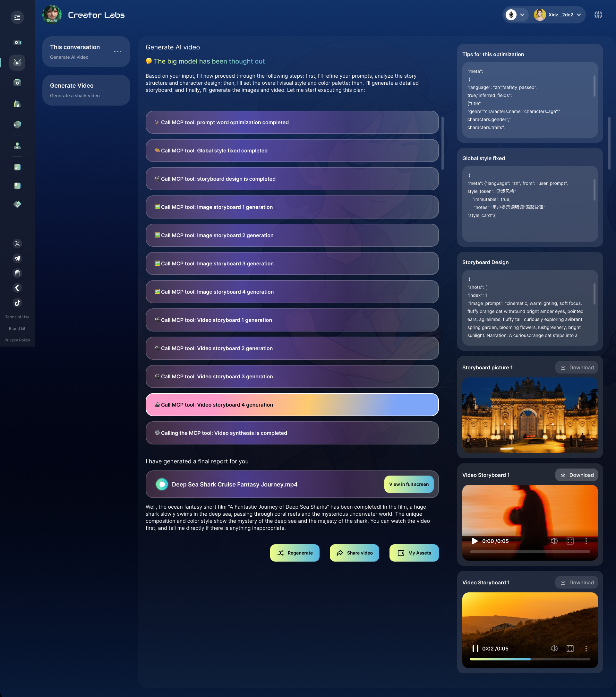Click the globe language icon
Viewport: 616px width, 697px height.
(598, 15)
